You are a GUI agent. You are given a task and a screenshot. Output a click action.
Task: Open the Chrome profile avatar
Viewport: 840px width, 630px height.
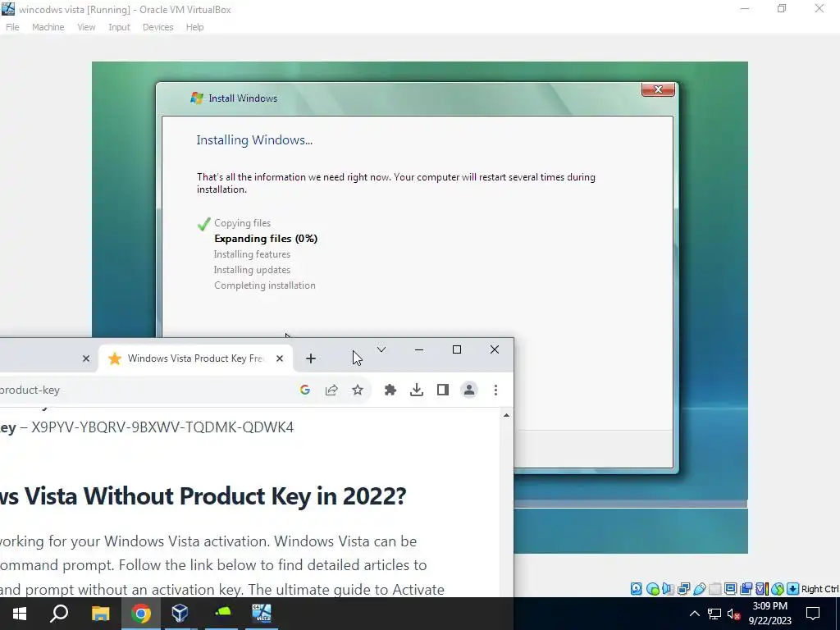pyautogui.click(x=469, y=390)
